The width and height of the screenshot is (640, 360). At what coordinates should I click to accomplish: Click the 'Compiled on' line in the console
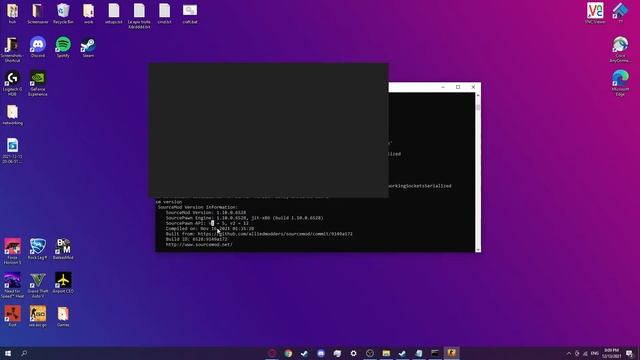[x=210, y=229]
